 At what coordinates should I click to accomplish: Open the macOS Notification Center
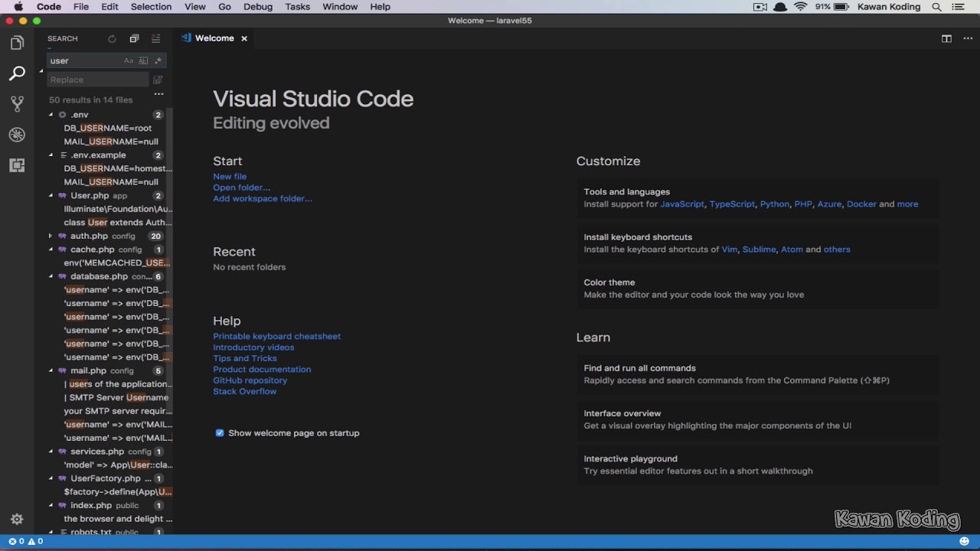click(958, 7)
